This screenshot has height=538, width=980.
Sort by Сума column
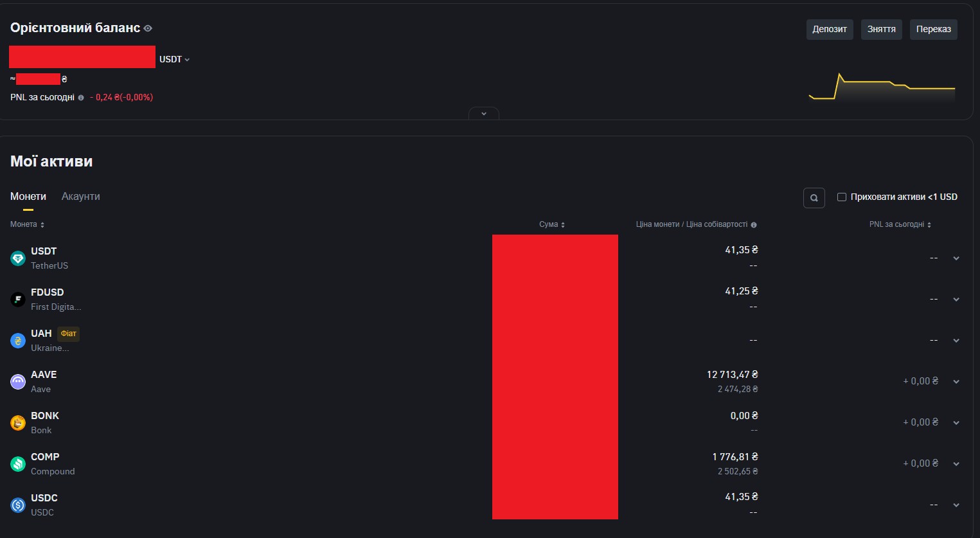click(552, 224)
